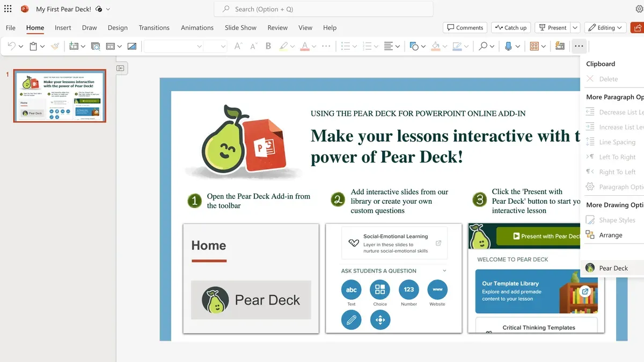Switch to the Transitions tab

coord(154,27)
